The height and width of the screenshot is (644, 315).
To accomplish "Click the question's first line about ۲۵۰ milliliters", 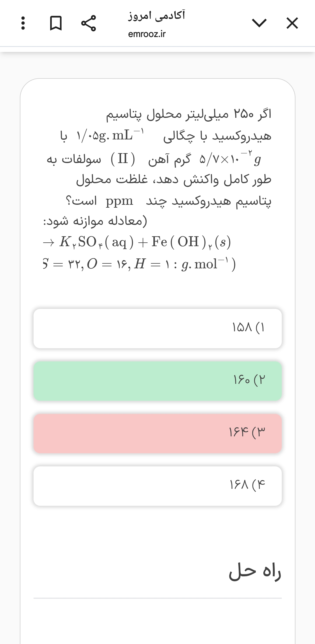I will pos(188,114).
